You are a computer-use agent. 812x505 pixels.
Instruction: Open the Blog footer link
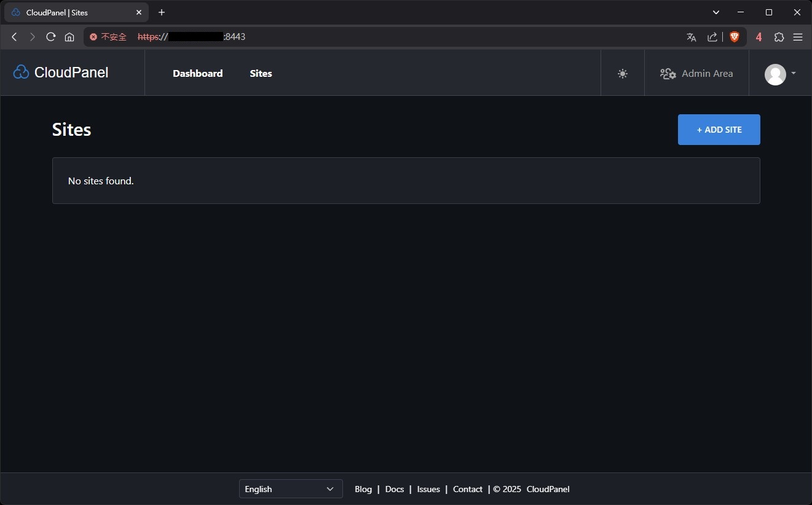coord(363,489)
